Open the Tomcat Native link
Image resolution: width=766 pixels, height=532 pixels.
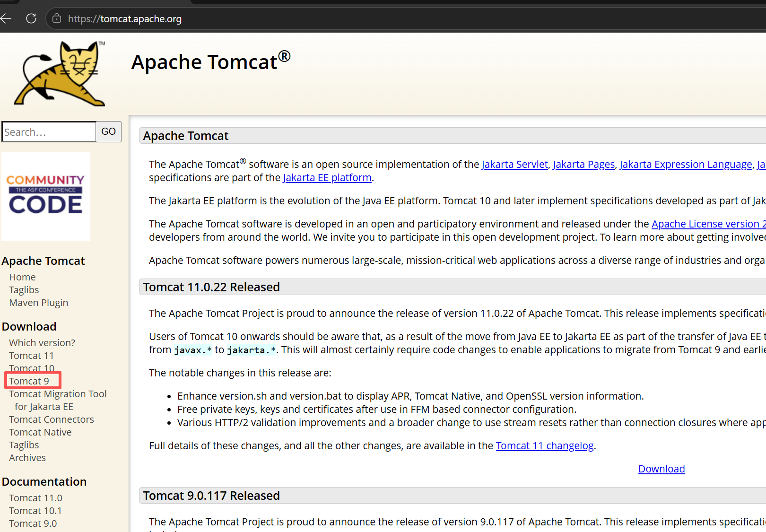tap(40, 432)
